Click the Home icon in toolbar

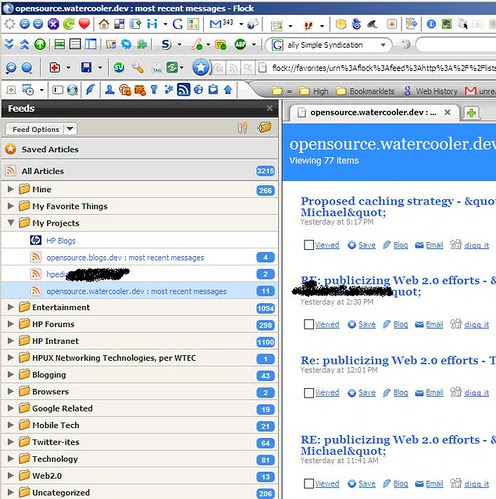pos(104,24)
